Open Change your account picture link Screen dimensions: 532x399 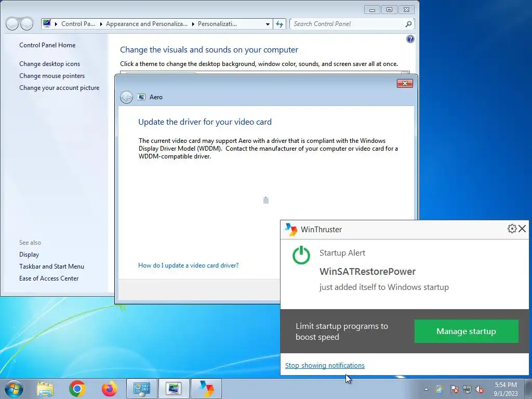coord(59,87)
